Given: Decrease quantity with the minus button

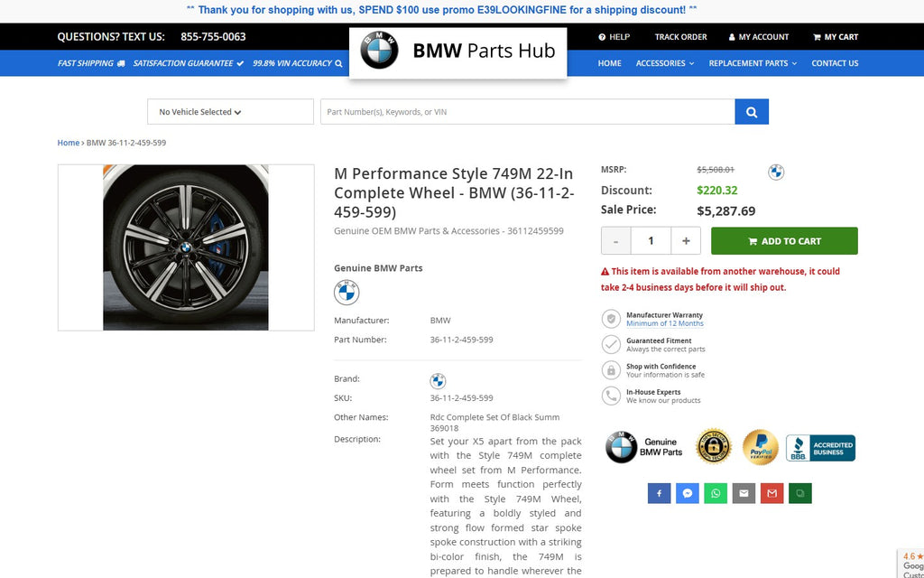Looking at the screenshot, I should 615,241.
